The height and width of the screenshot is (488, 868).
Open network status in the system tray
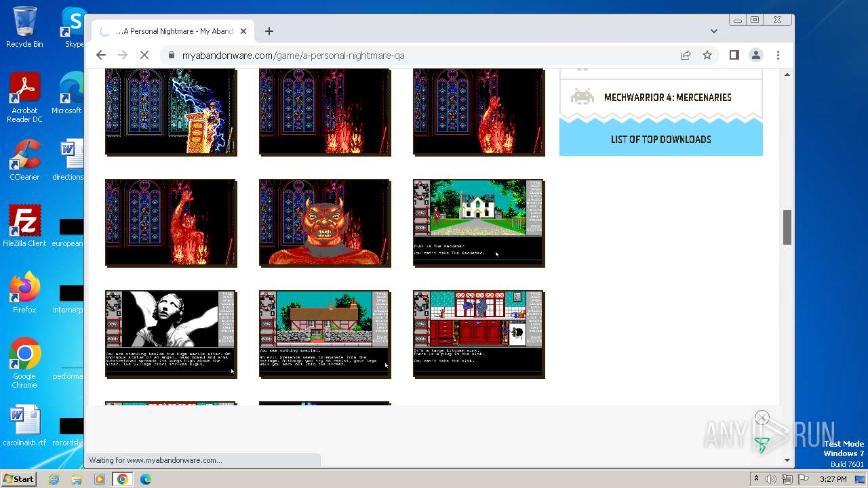point(787,479)
